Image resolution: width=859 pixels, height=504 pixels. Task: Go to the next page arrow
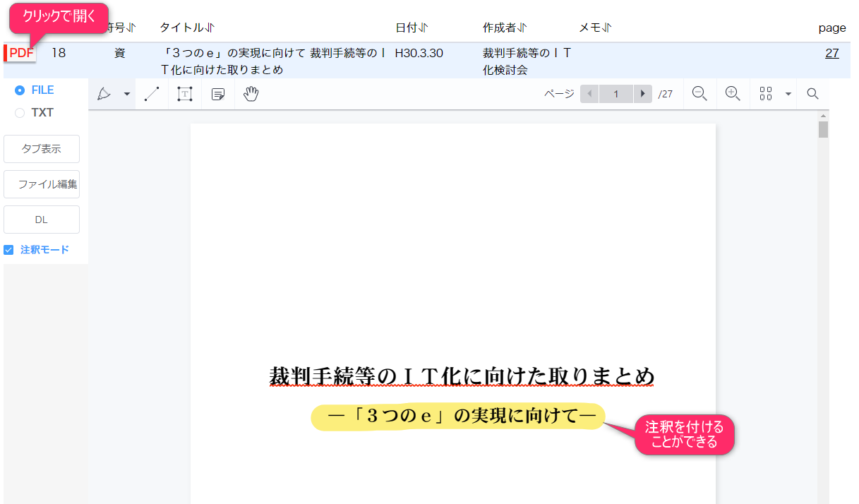(x=642, y=94)
